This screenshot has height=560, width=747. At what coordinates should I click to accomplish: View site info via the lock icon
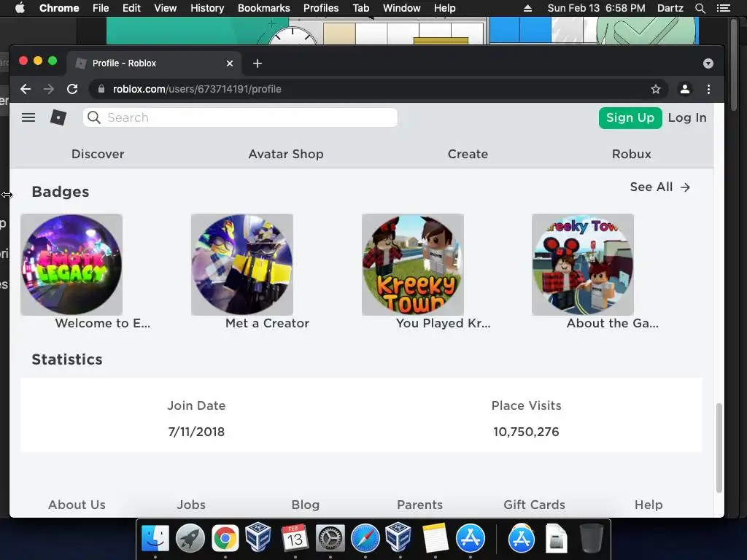coord(101,89)
